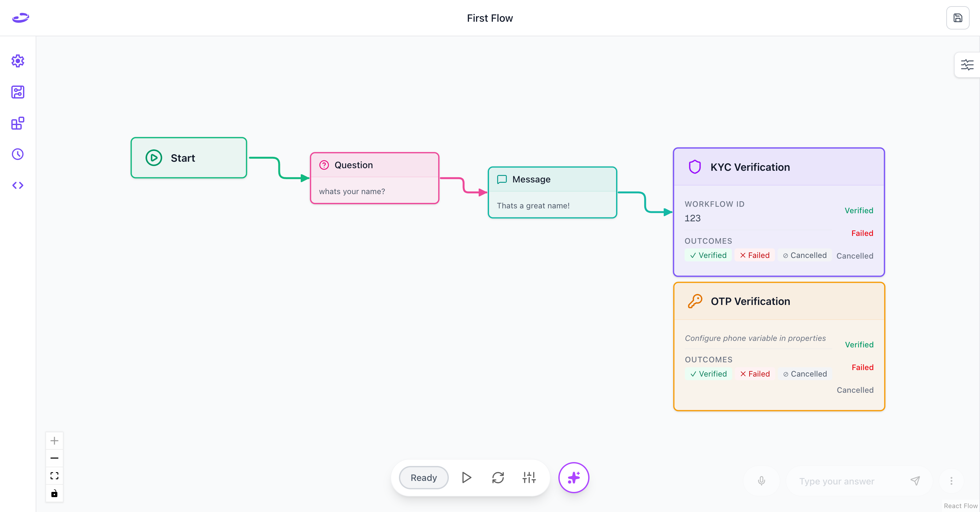Open the properties panel sliders toggle
The width and height of the screenshot is (980, 512).
point(967,65)
